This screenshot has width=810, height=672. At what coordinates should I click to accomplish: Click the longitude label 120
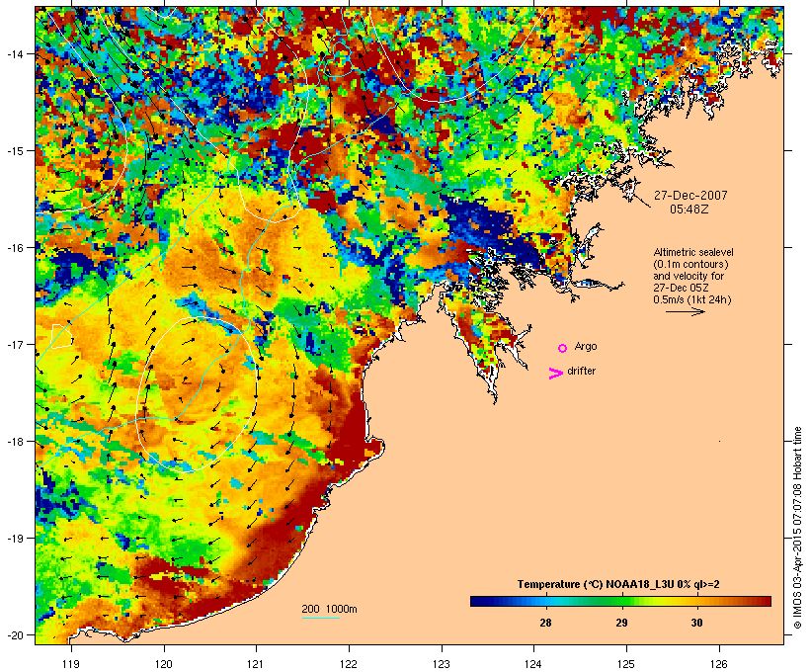pos(164,664)
